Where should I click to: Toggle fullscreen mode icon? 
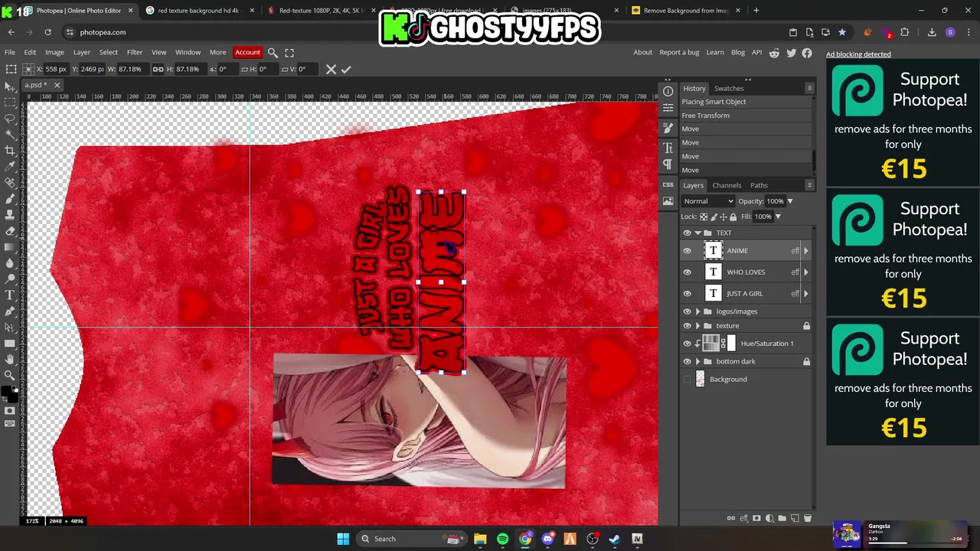click(289, 53)
